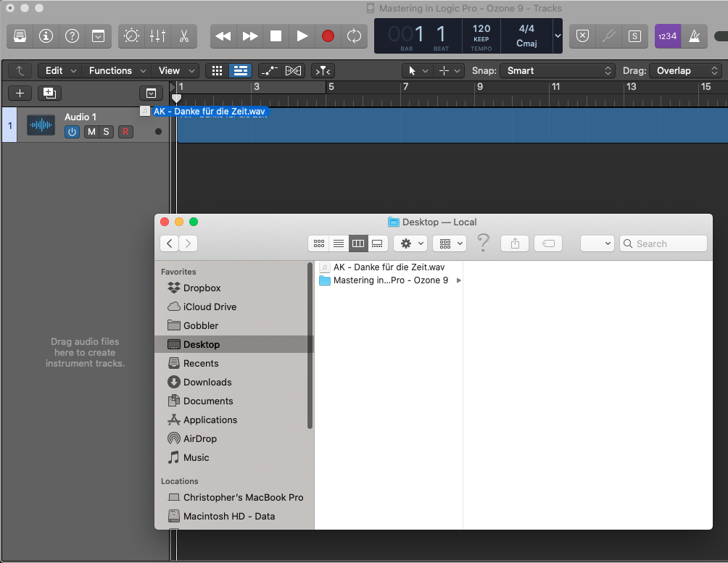This screenshot has height=563, width=728.
Task: Open the Command-click crosshair tool menu
Action: coord(449,70)
